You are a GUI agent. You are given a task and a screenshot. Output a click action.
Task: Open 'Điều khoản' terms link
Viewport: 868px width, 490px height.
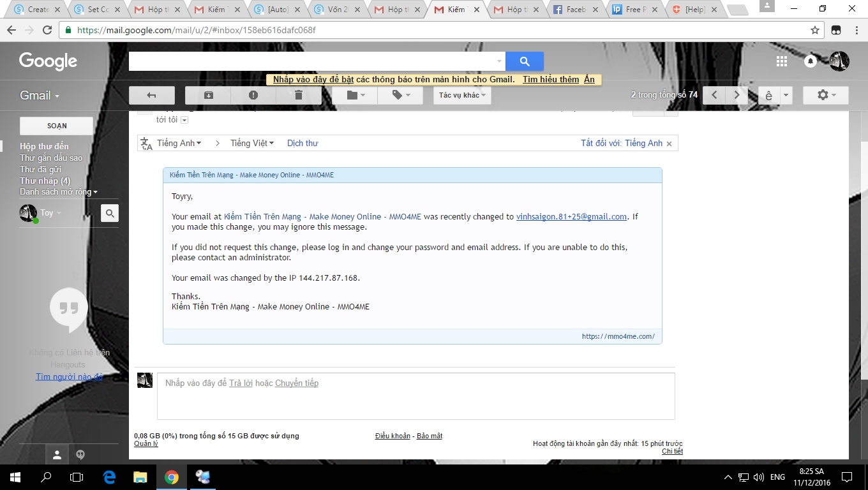pyautogui.click(x=393, y=436)
